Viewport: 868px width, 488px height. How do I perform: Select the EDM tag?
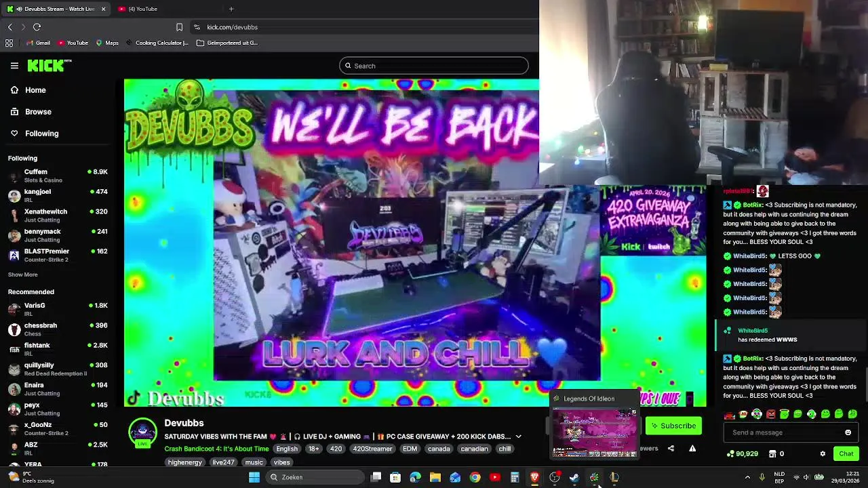(410, 449)
